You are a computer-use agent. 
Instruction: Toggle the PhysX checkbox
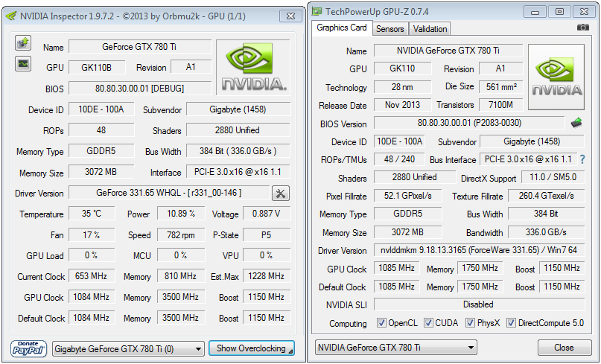(x=471, y=323)
